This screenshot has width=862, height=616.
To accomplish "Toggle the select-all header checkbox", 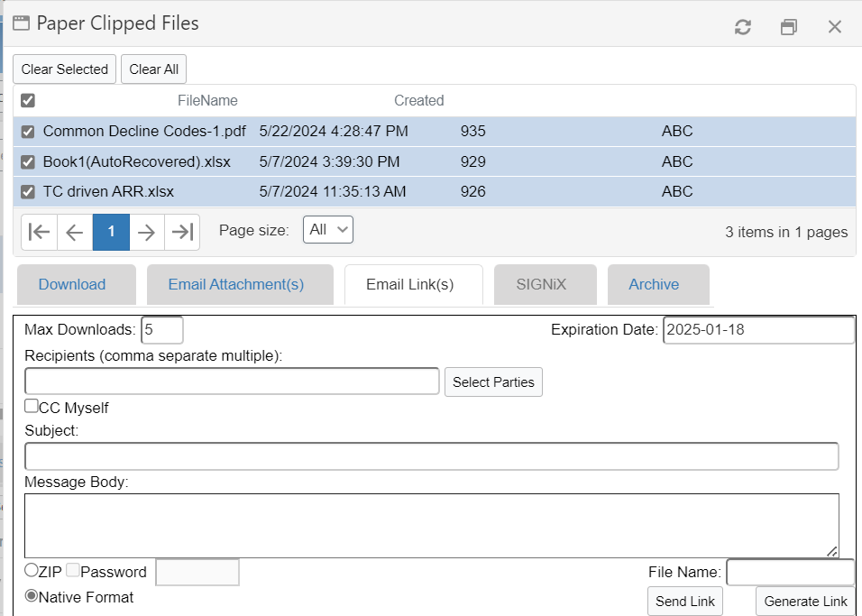I will pos(28,100).
